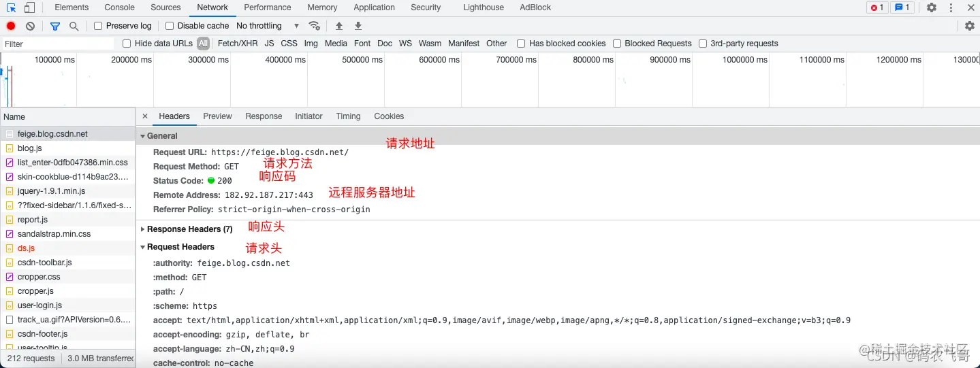This screenshot has height=368, width=980.
Task: Close the request details panel
Action: tap(145, 116)
